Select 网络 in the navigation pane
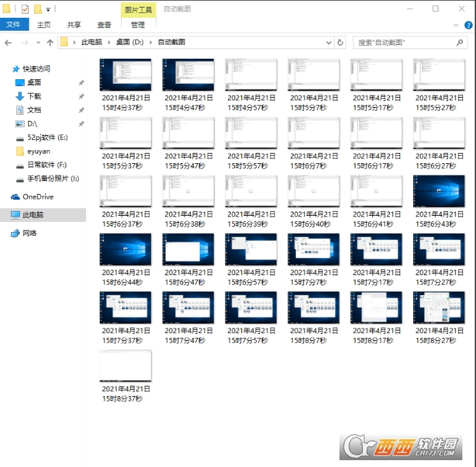Image resolution: width=476 pixels, height=467 pixels. pos(30,233)
